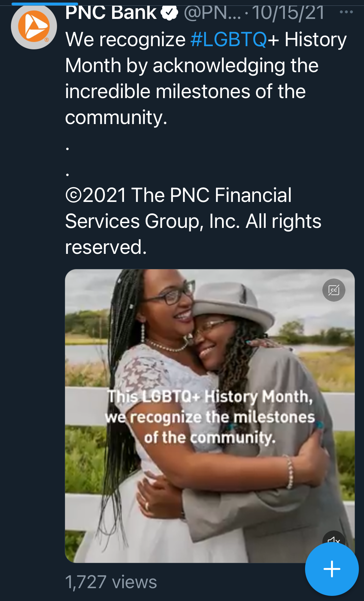
Task: Open the tweet's 10/15/21 timestamp
Action: [288, 13]
